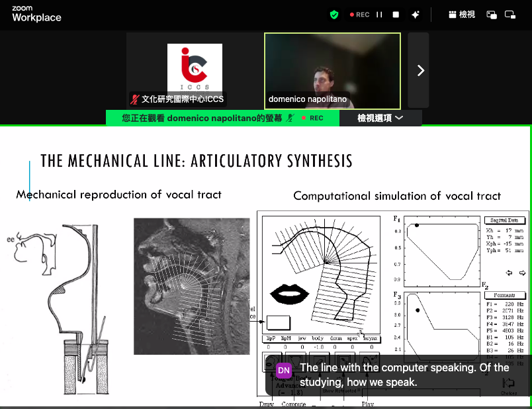Click the red REC indicator in top bar
Screen dimensions: 532x409
[360, 15]
